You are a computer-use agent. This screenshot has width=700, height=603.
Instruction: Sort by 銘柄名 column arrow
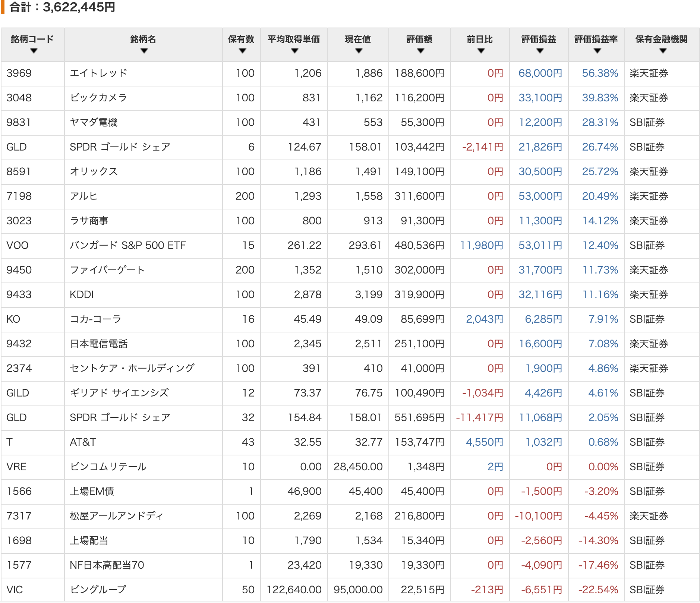point(144,51)
